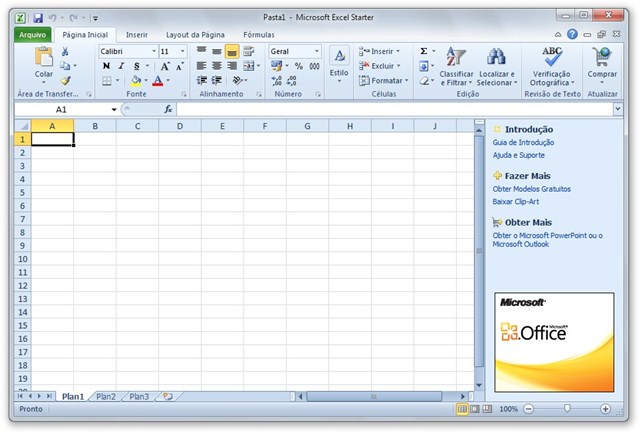Toggle bold (N) formatting
Viewport: 640px width, 434px height.
click(x=106, y=66)
